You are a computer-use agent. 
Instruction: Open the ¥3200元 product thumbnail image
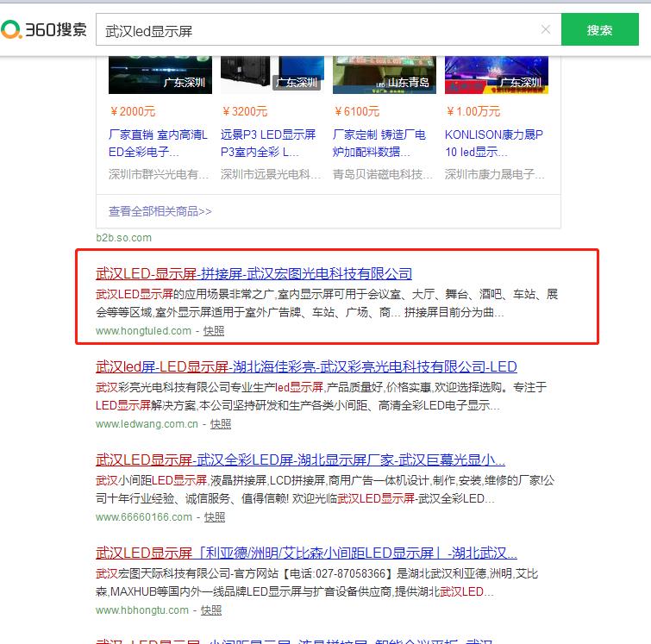point(272,75)
